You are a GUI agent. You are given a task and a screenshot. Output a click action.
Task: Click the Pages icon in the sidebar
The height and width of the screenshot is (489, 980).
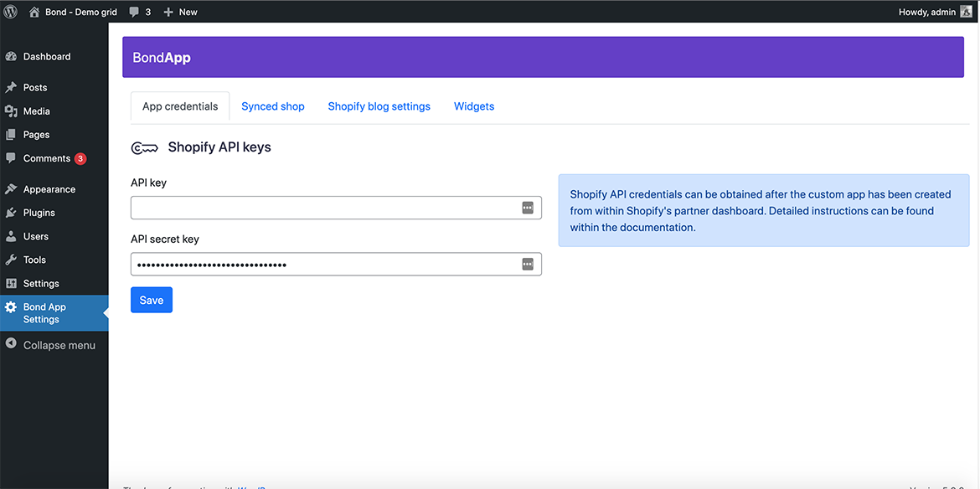click(11, 135)
